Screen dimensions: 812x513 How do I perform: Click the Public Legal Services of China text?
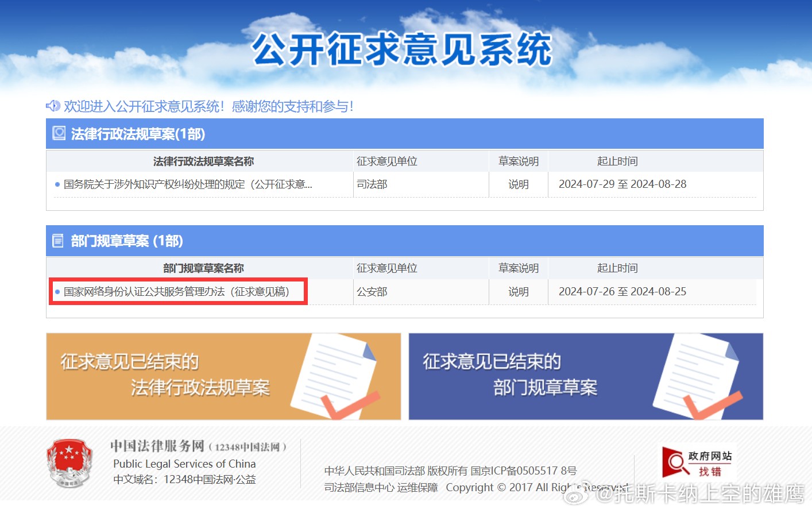[184, 464]
